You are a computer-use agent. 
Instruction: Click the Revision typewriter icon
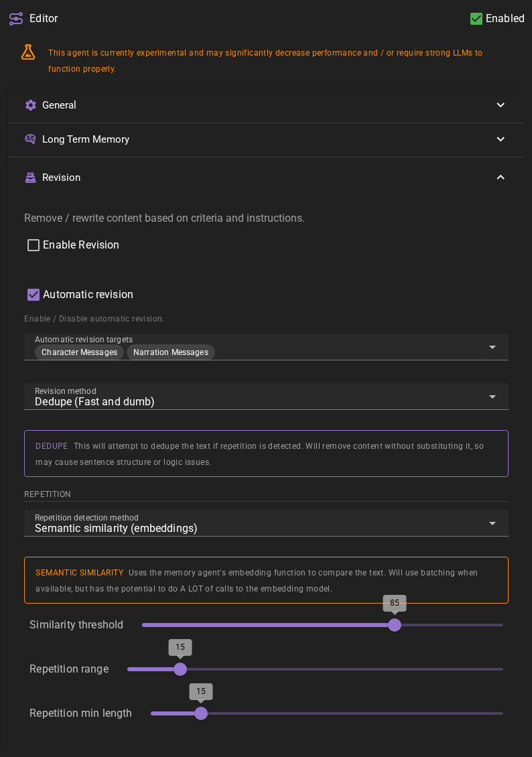30,178
